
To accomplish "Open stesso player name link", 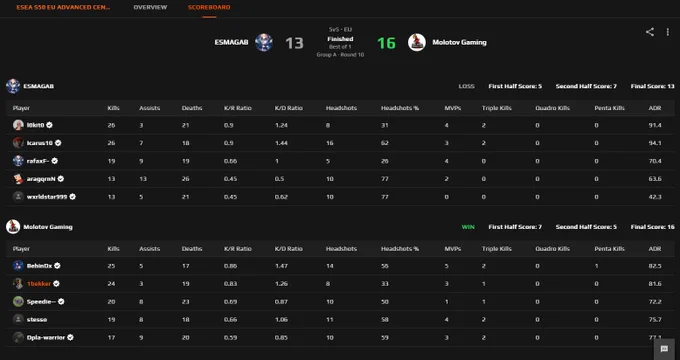I will (37, 319).
